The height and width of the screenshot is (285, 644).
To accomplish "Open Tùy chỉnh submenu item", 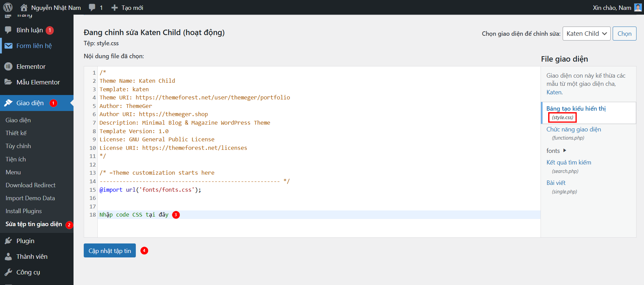I will coord(18,146).
